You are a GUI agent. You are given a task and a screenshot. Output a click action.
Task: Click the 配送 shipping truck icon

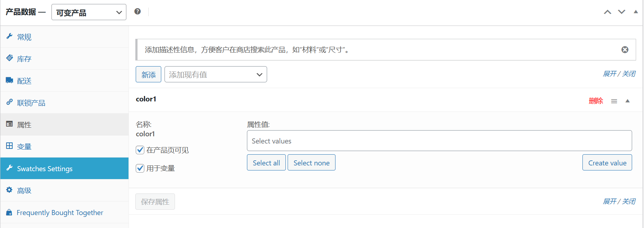[10, 80]
